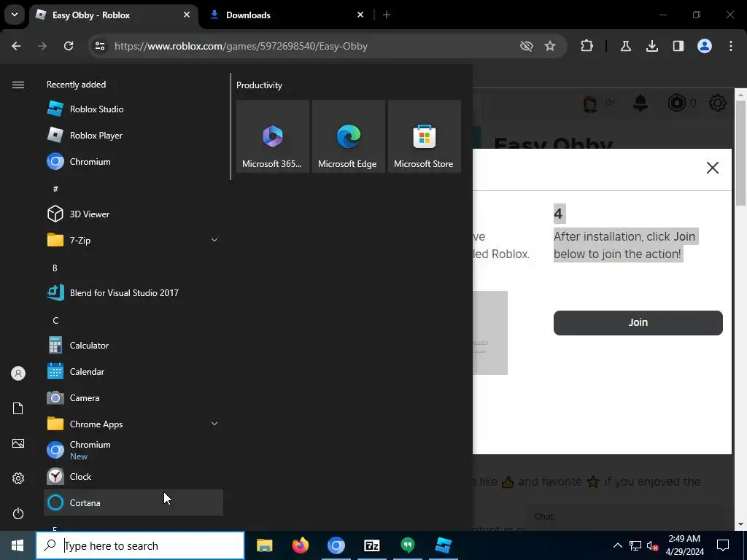The image size is (747, 560).
Task: Bookmark this page with star icon
Action: coord(550,46)
